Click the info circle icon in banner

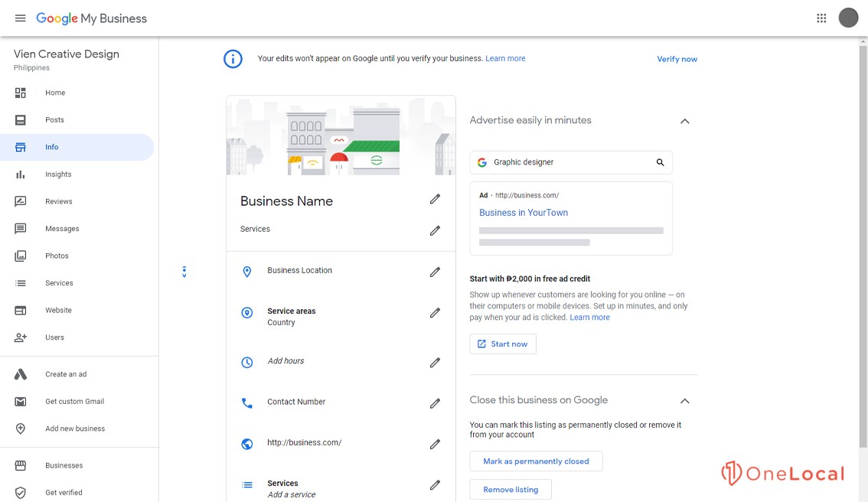pos(233,59)
